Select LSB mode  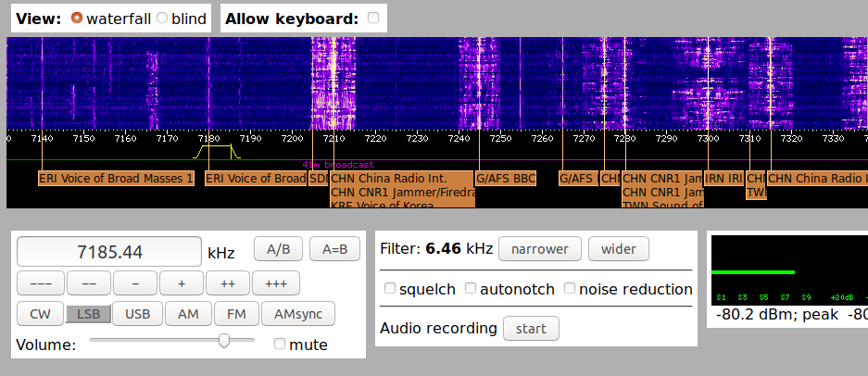click(89, 314)
